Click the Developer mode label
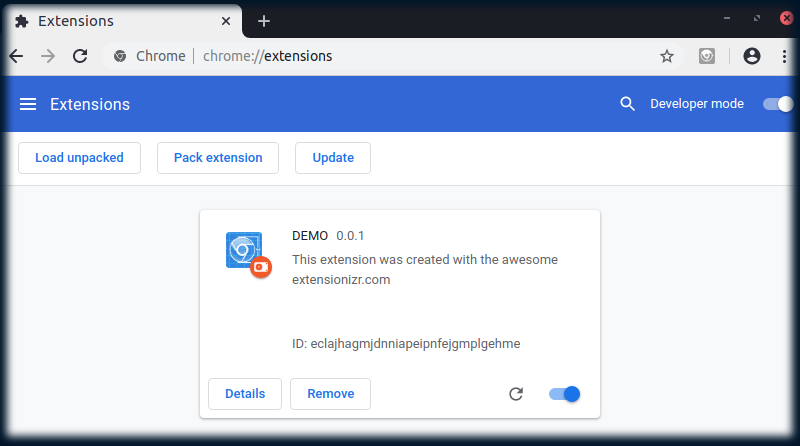 pyautogui.click(x=697, y=104)
